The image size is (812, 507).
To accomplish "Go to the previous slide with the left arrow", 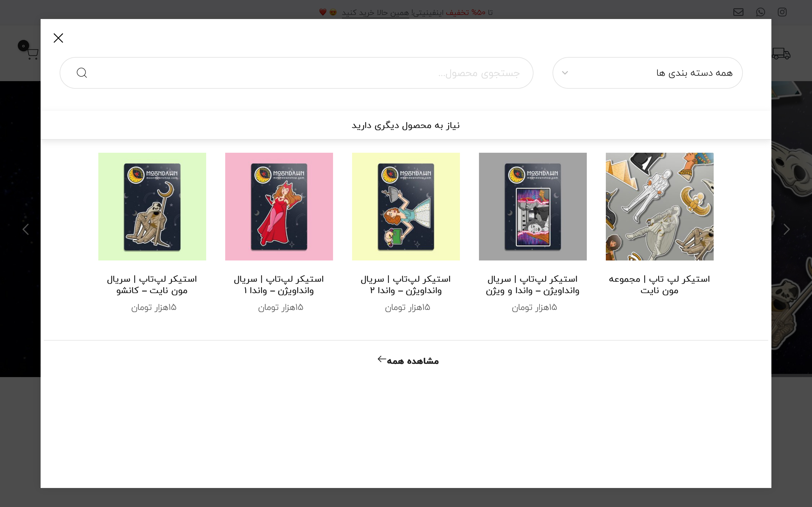I will (25, 229).
